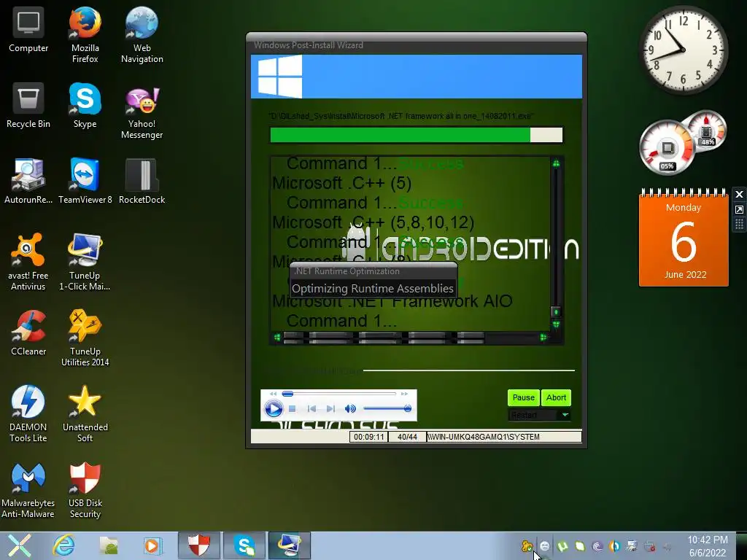Launch Malwarebytes Anti-Malware shortcut
Image resolution: width=747 pixels, height=560 pixels.
click(x=28, y=489)
